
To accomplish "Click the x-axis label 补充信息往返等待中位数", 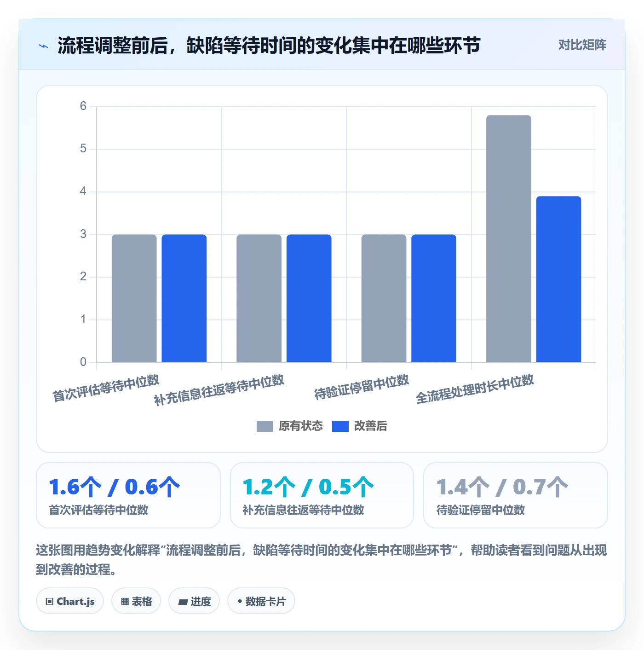I will coord(219,389).
